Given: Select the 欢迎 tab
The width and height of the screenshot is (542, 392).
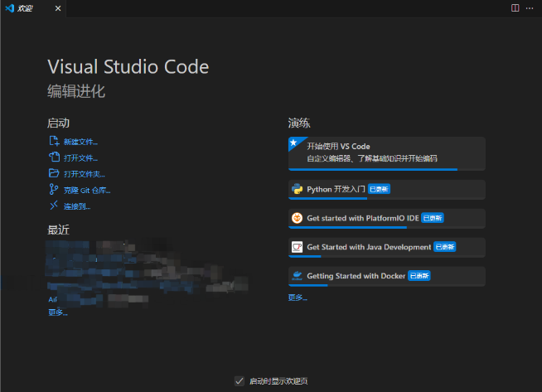Looking at the screenshot, I should (25, 8).
